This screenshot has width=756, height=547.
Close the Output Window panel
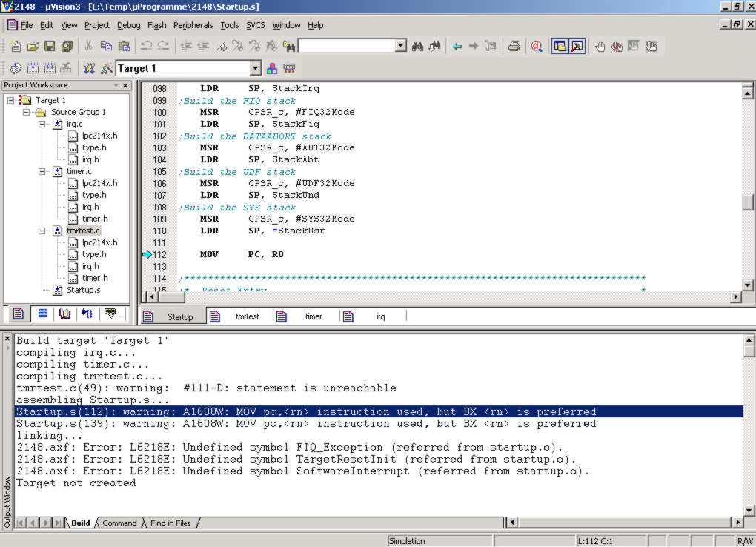[7, 338]
